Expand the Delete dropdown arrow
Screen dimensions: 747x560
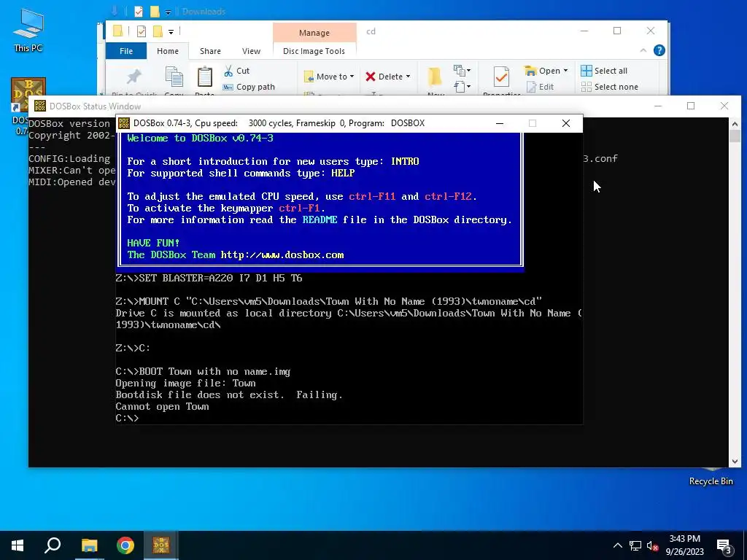(x=408, y=77)
